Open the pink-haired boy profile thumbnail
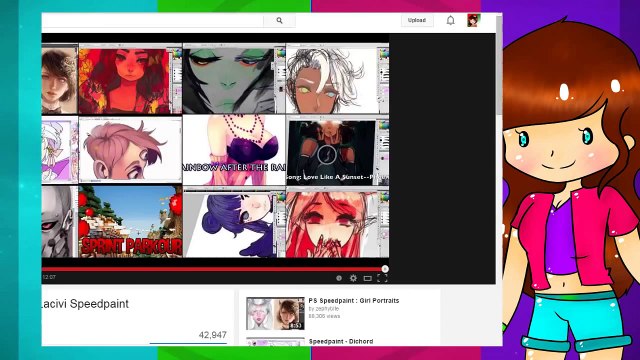 coord(130,150)
